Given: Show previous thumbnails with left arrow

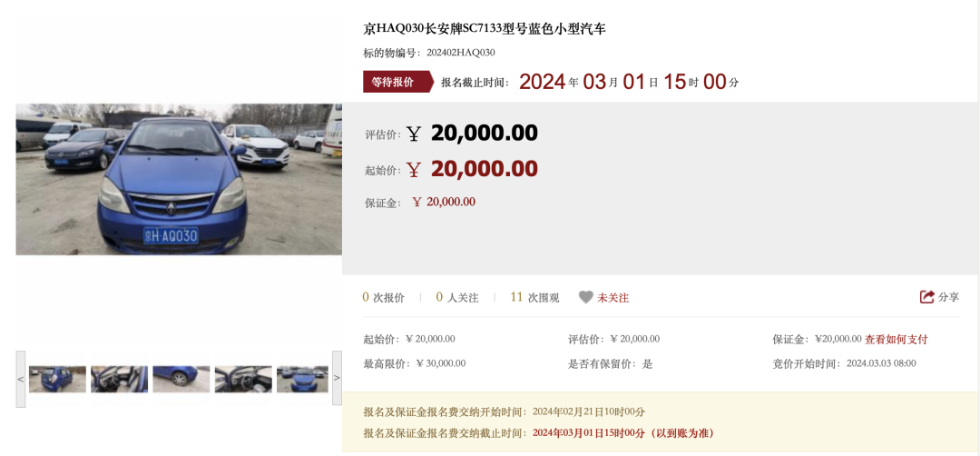Looking at the screenshot, I should pos(21,379).
